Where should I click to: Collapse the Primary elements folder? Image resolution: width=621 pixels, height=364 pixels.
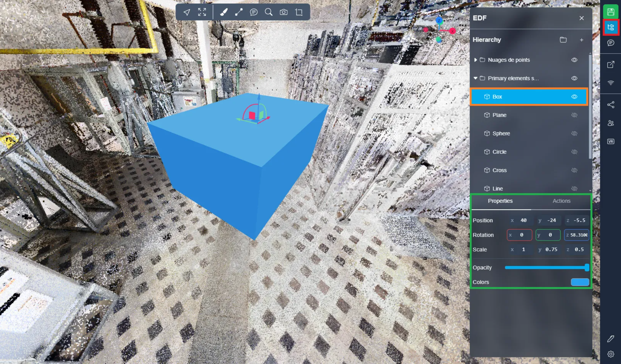[x=475, y=78]
